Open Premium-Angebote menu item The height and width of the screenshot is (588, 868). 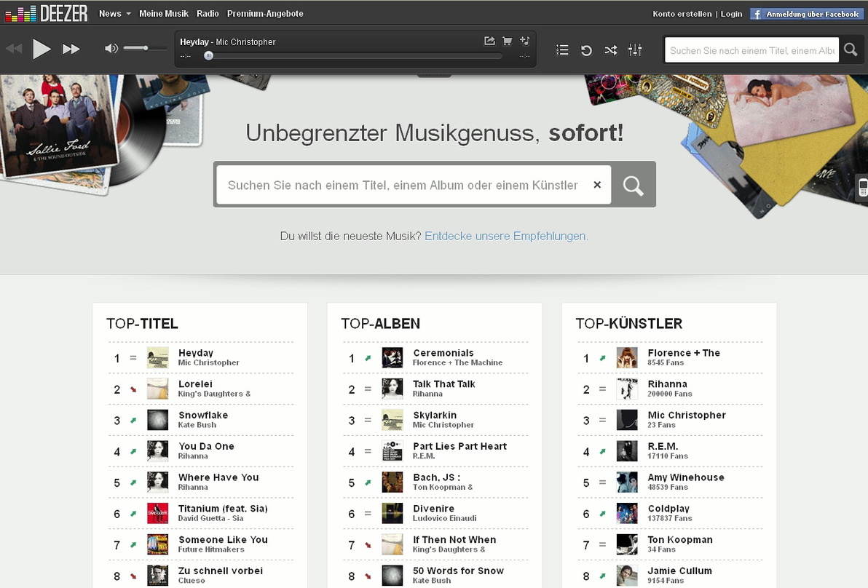[265, 14]
